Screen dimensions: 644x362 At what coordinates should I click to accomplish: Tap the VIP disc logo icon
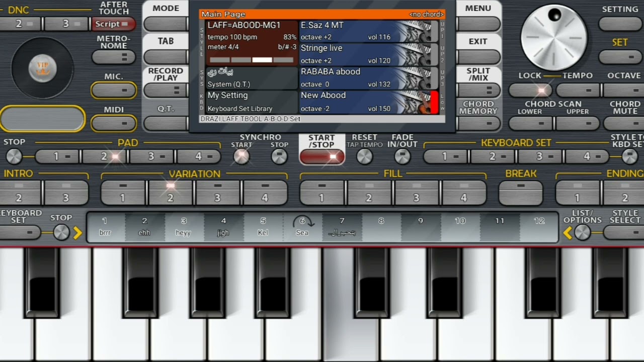(x=43, y=67)
